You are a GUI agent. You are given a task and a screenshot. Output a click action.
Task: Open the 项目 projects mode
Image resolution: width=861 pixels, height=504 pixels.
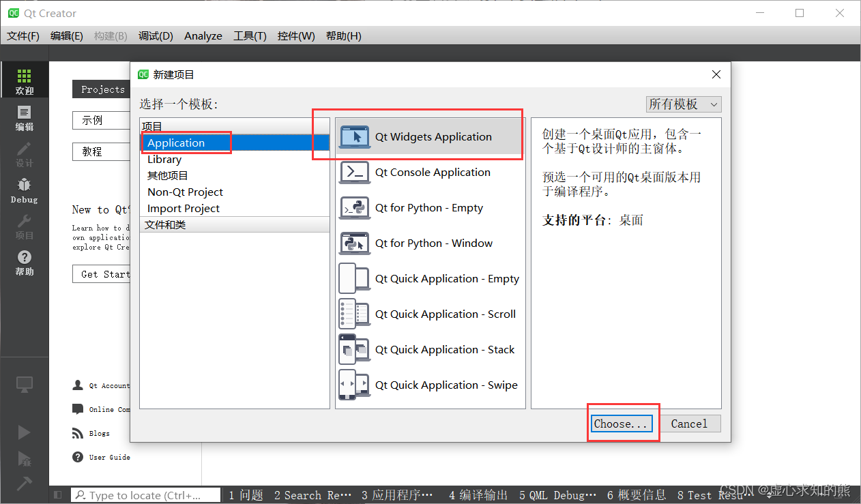pyautogui.click(x=24, y=226)
